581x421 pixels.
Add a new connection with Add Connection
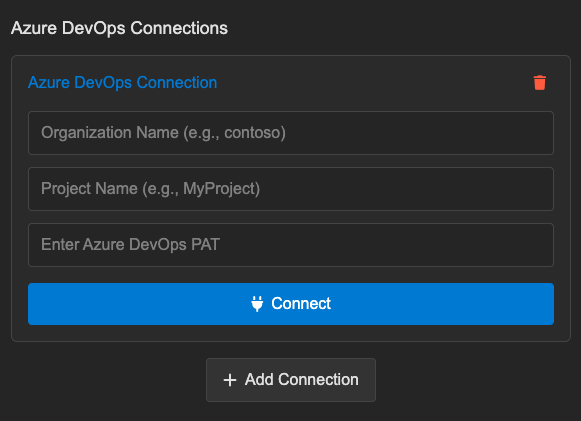[291, 380]
